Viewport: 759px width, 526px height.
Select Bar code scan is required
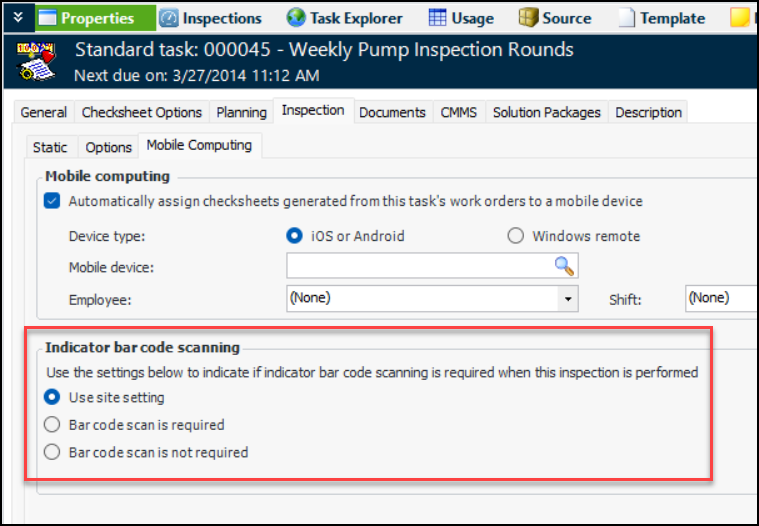[53, 425]
